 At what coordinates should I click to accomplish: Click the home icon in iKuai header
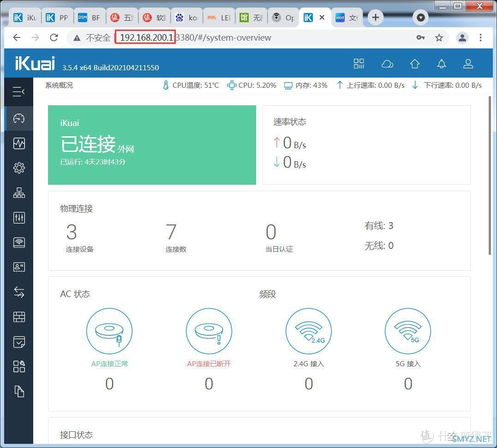(414, 64)
